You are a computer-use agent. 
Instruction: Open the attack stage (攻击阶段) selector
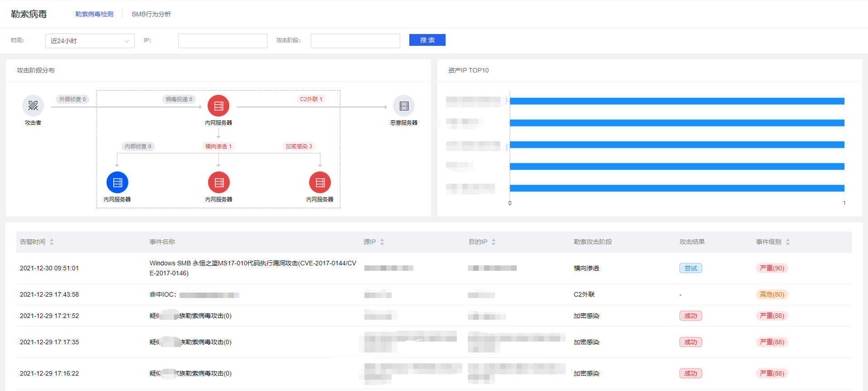tap(355, 41)
